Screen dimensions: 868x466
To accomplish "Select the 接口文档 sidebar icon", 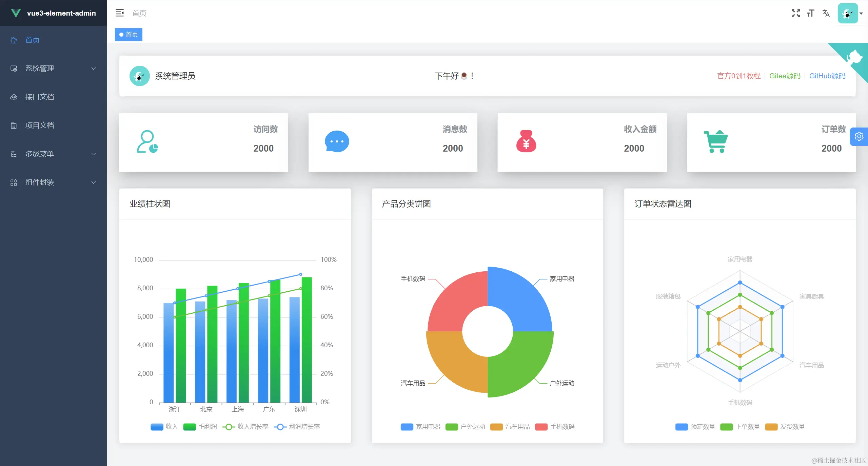I will click(14, 97).
